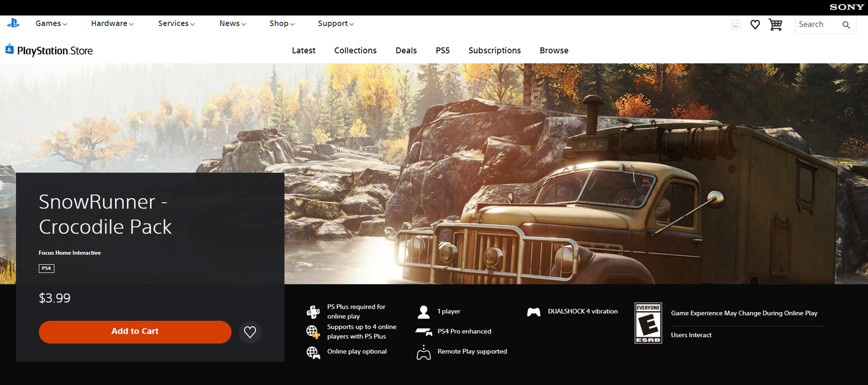Screen dimensions: 868x385
Task: Expand the Services dropdown menu
Action: 176,23
